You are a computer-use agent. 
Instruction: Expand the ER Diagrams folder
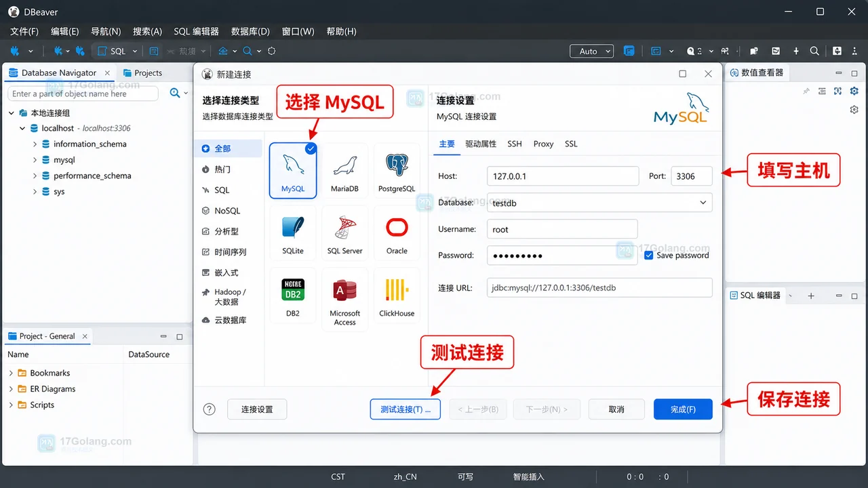tap(11, 389)
